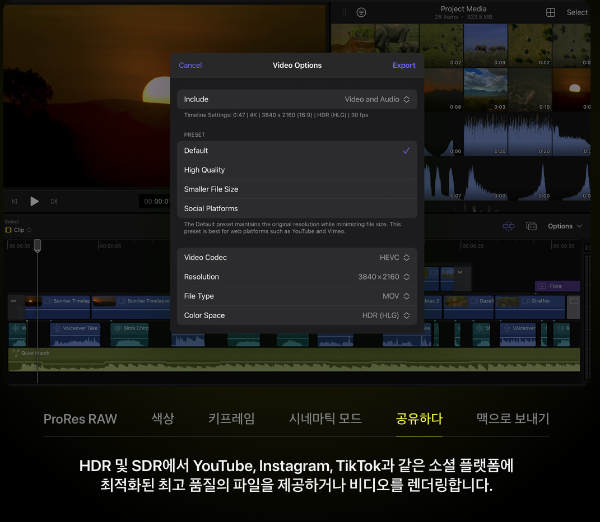Select the Birds Chirp audio clip
The image size is (600, 522).
coord(129,335)
